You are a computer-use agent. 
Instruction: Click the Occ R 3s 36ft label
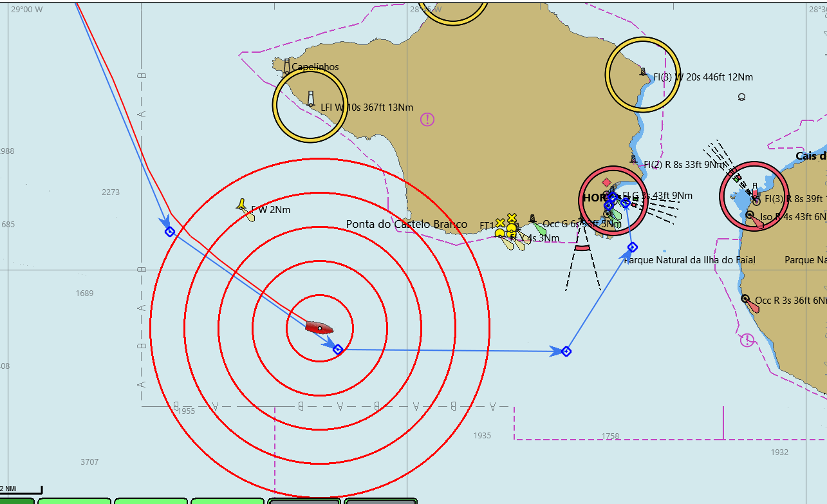(791, 301)
